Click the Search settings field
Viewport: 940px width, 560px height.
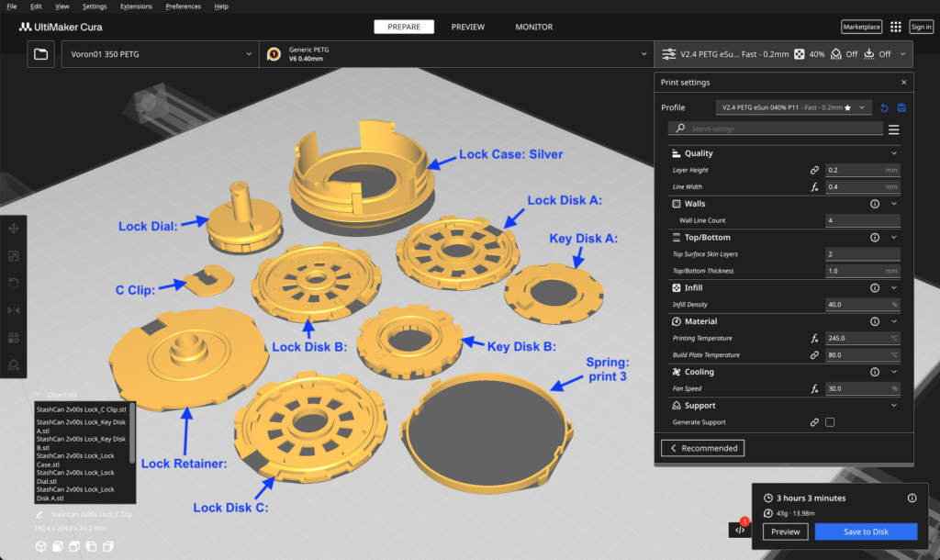point(776,129)
